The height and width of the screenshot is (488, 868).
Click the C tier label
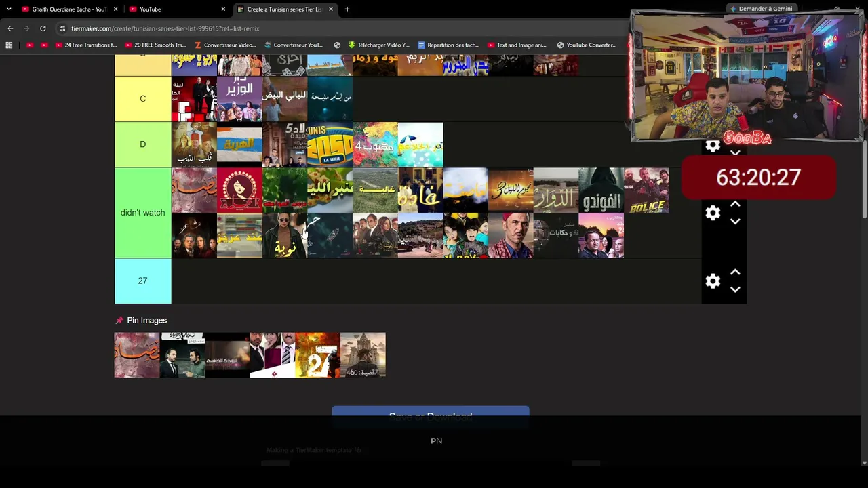tap(142, 99)
